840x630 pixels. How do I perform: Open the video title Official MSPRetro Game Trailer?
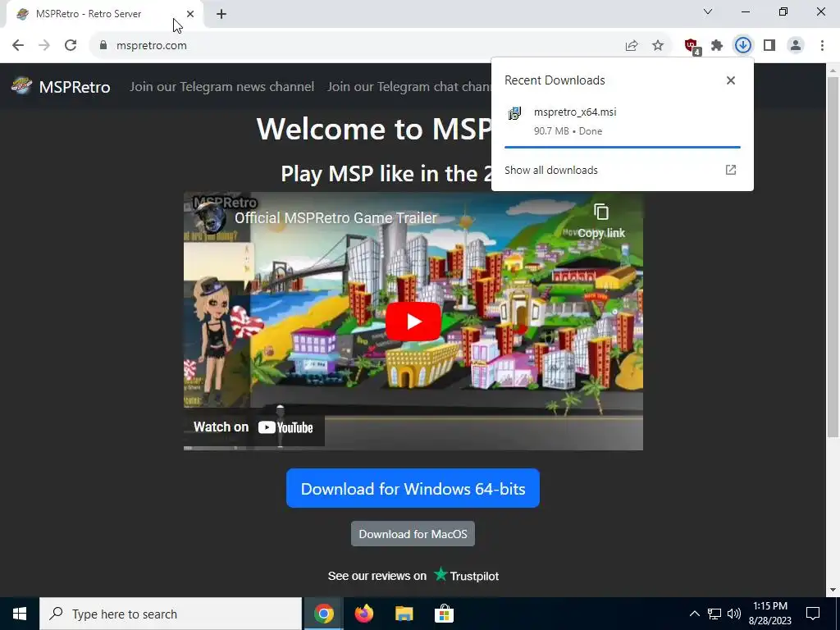(x=336, y=218)
